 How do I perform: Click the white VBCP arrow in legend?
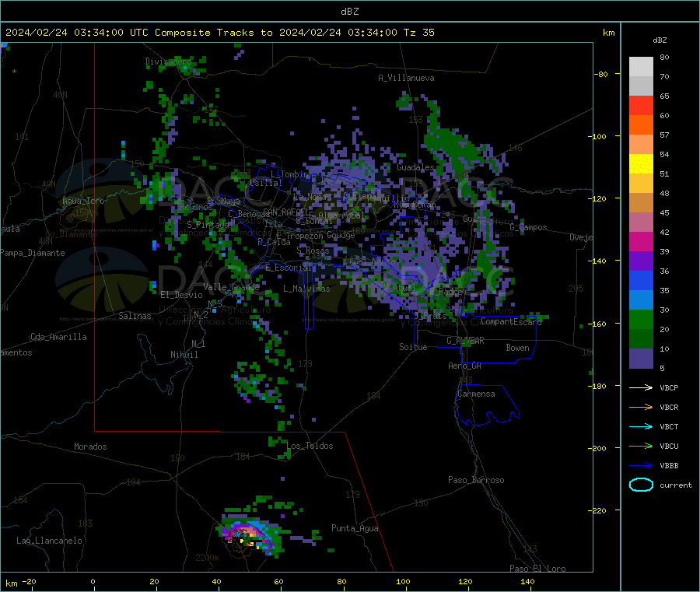point(641,387)
